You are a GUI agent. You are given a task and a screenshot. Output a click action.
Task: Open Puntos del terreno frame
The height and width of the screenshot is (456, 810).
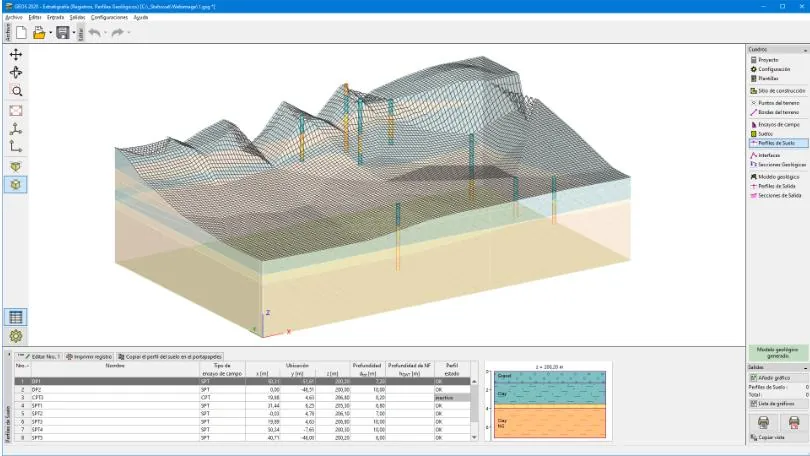(777, 103)
